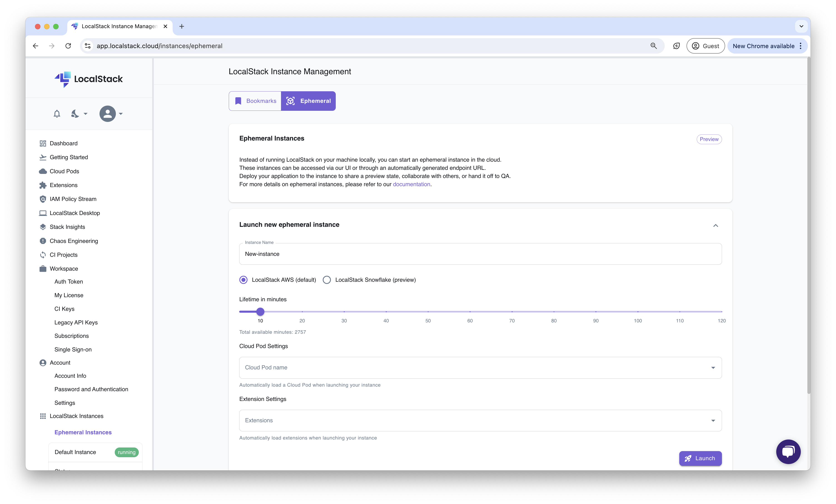Open the user avatar account menu

(x=107, y=114)
